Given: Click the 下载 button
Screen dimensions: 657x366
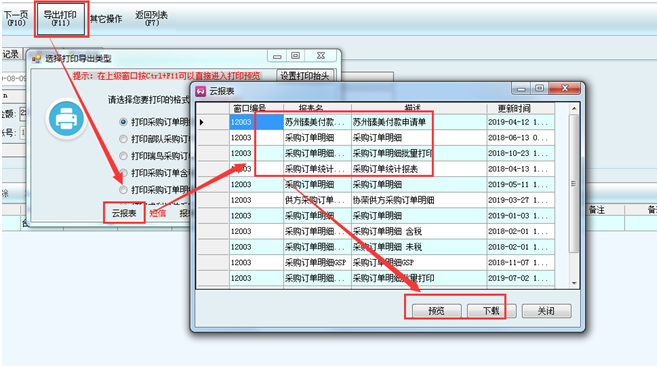Looking at the screenshot, I should (x=491, y=311).
